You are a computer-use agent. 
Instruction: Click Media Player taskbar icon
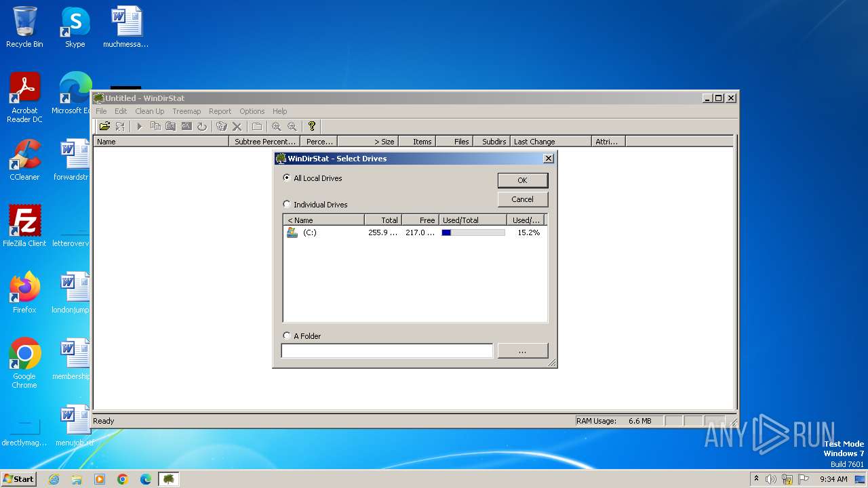[100, 479]
